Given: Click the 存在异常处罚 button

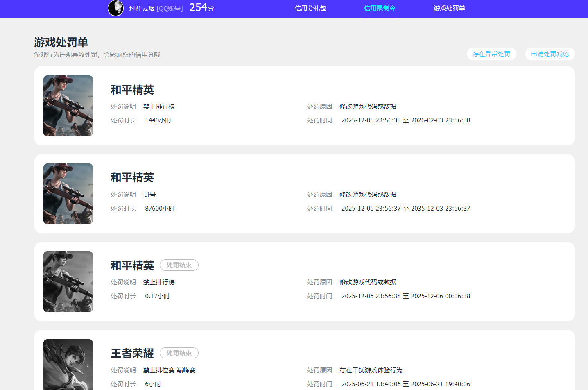Looking at the screenshot, I should click(491, 54).
